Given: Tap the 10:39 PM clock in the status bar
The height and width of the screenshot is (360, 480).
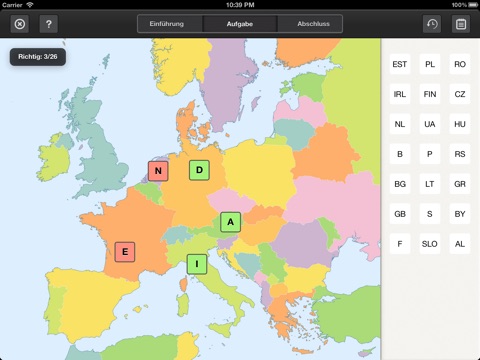Looking at the screenshot, I should pos(240,5).
